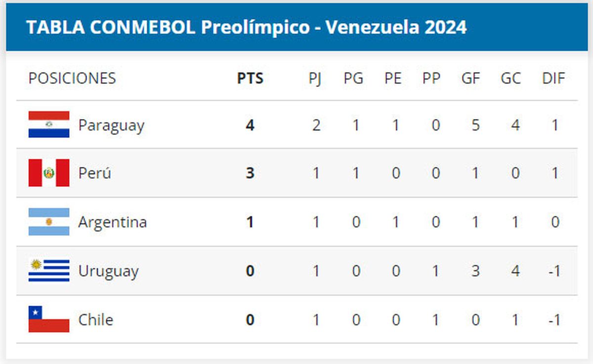Click the Chile team name
Image resolution: width=593 pixels, height=364 pixels.
click(x=95, y=320)
